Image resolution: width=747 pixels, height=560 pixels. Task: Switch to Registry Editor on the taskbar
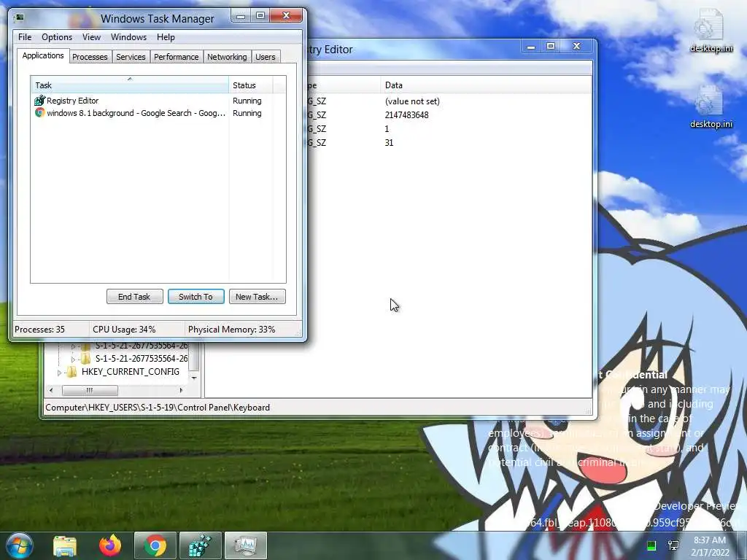(x=200, y=545)
